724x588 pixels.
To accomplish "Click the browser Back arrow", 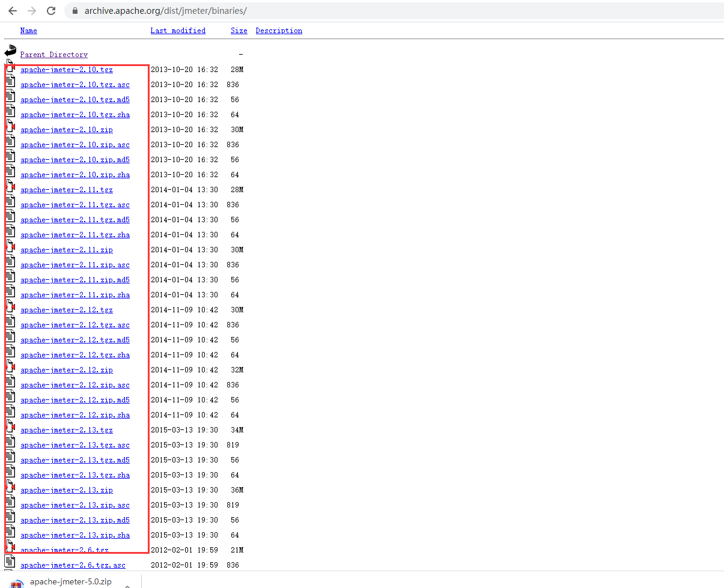I will click(x=12, y=11).
